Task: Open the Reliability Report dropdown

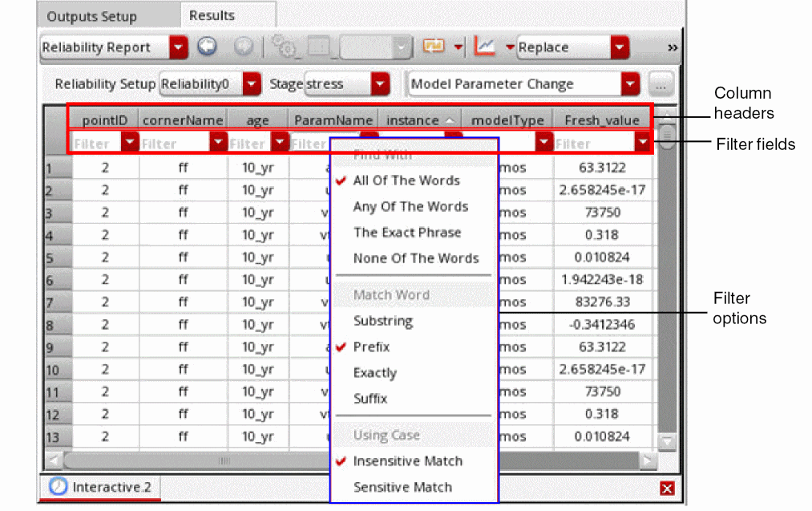Action: point(178,47)
